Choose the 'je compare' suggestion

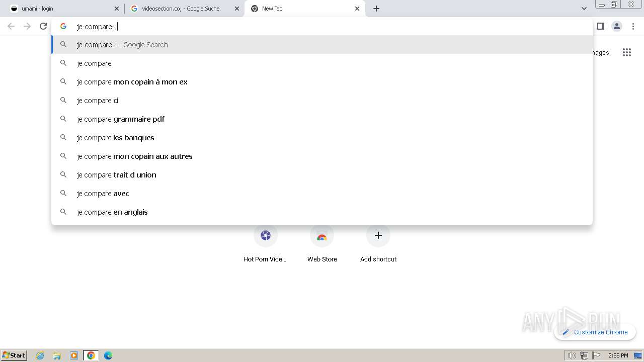point(322,63)
